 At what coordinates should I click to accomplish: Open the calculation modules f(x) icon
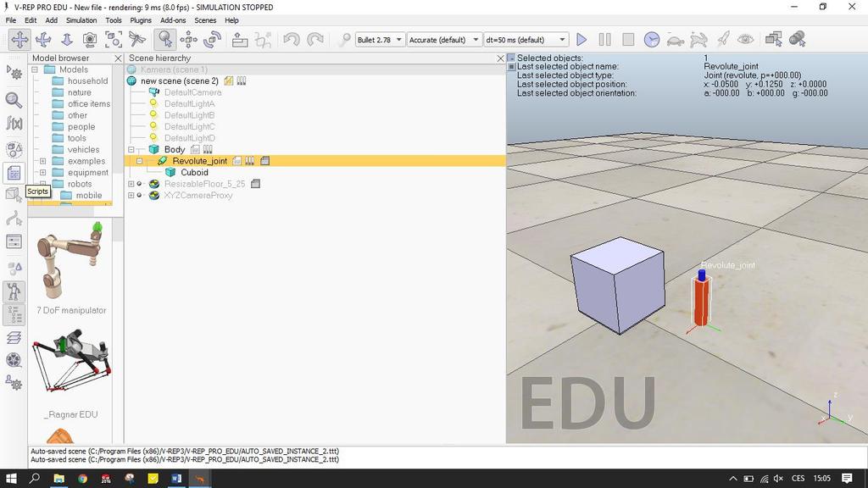point(14,124)
